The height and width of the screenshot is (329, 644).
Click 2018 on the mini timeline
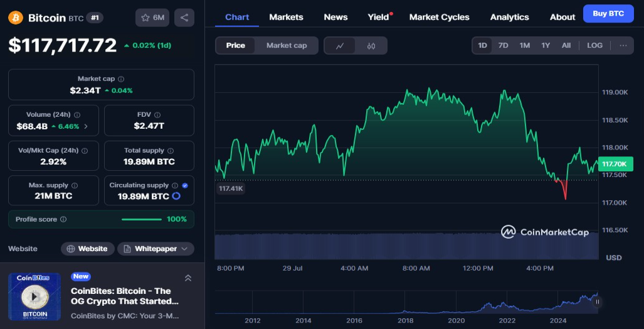coord(405,321)
